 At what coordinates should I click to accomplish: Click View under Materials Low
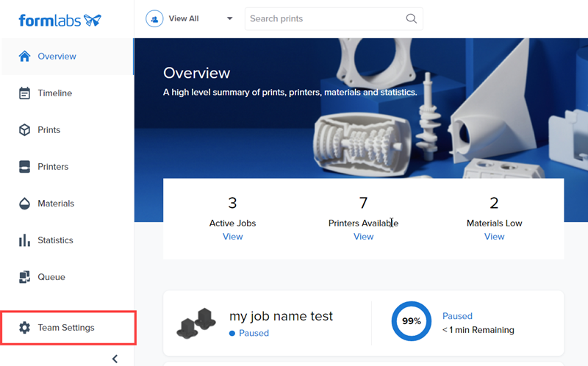[x=494, y=237]
